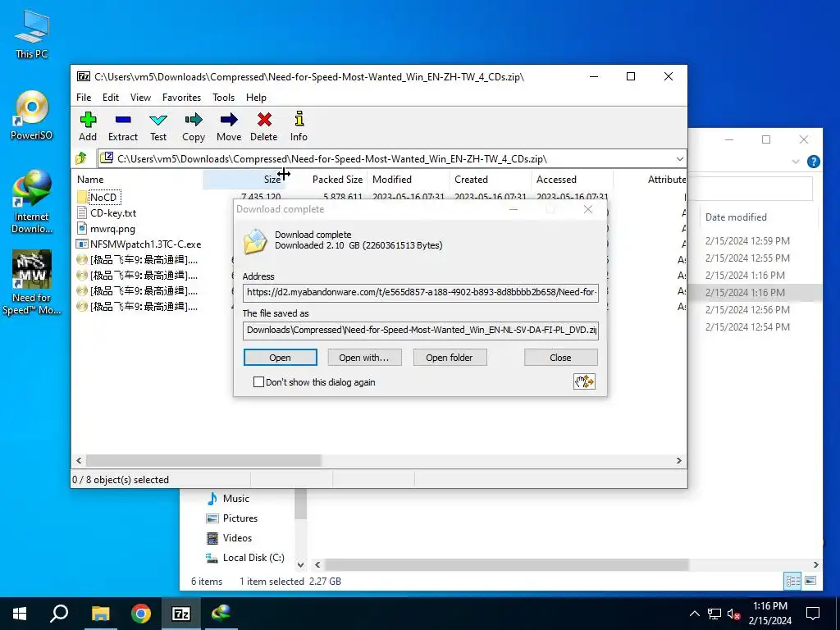840x630 pixels.
Task: Click the Open button in download dialog
Action: point(281,358)
